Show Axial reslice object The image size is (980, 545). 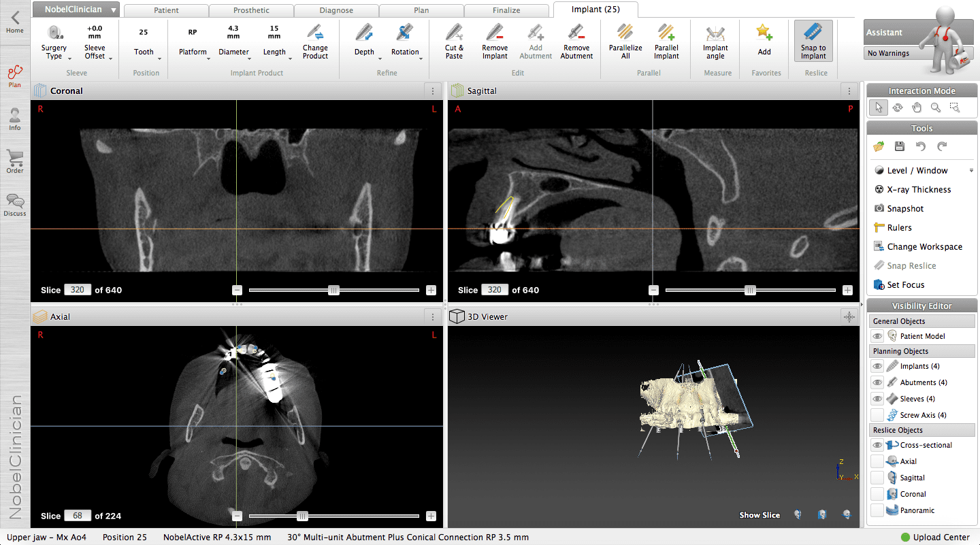(x=877, y=461)
